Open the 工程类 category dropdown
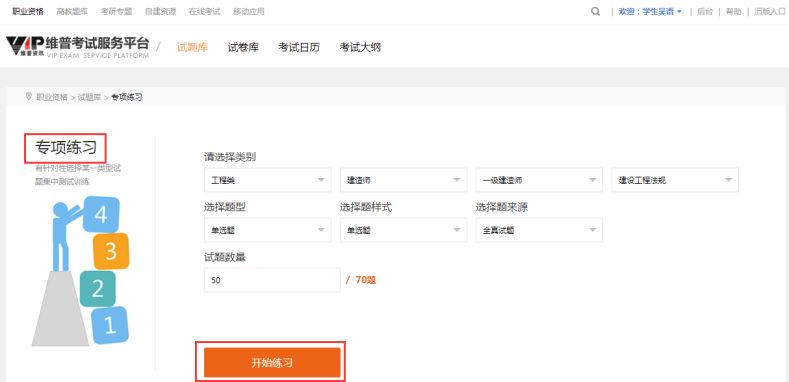 [x=268, y=180]
